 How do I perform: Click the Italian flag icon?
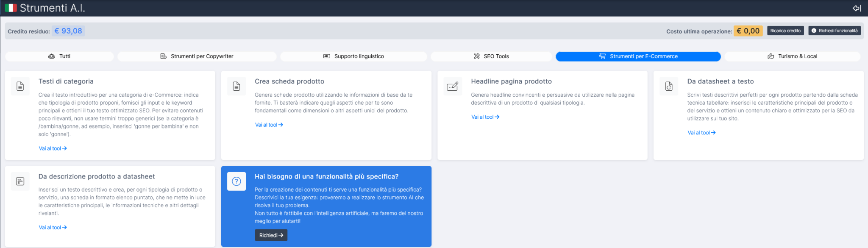click(11, 8)
